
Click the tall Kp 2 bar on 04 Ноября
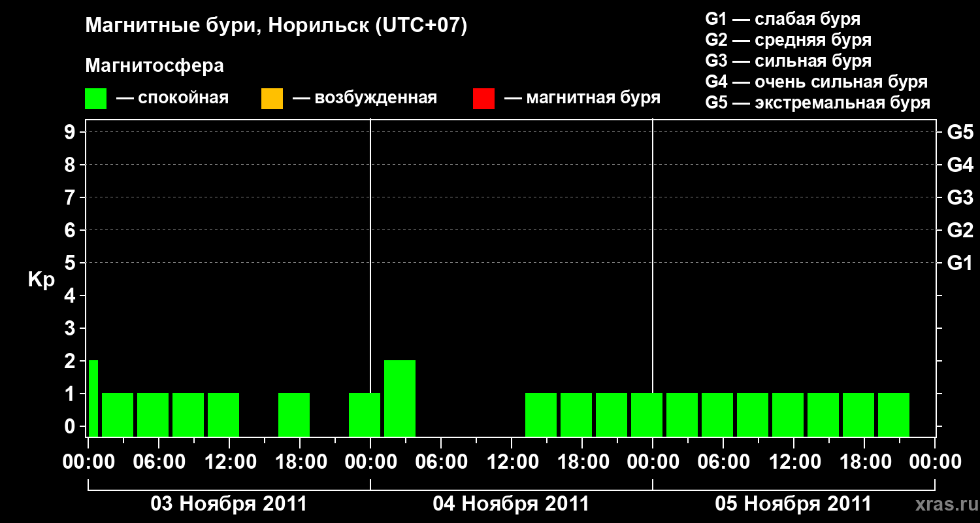pos(400,398)
